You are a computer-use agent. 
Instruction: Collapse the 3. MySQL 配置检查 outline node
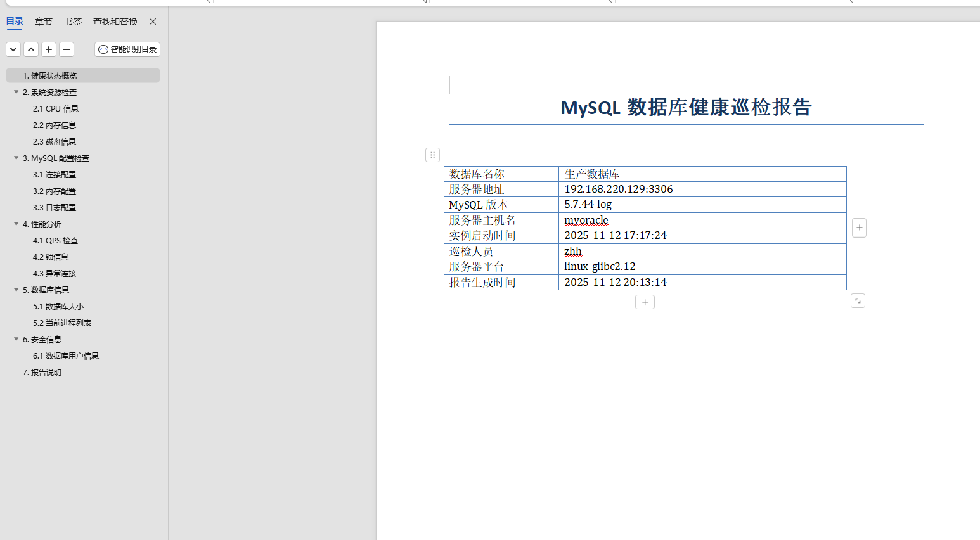16,158
